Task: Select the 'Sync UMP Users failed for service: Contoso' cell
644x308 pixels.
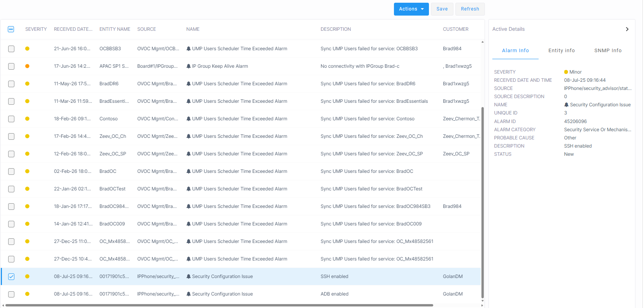Action: pyautogui.click(x=367, y=119)
